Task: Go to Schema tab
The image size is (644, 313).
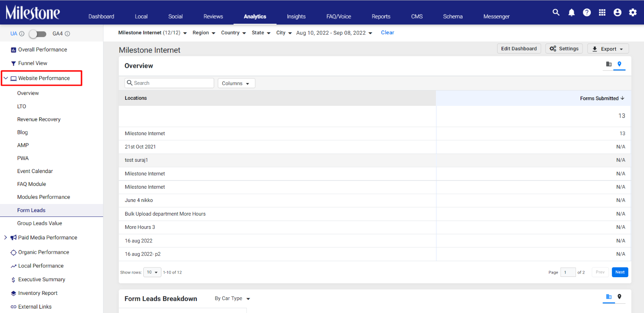Action: coord(453,16)
